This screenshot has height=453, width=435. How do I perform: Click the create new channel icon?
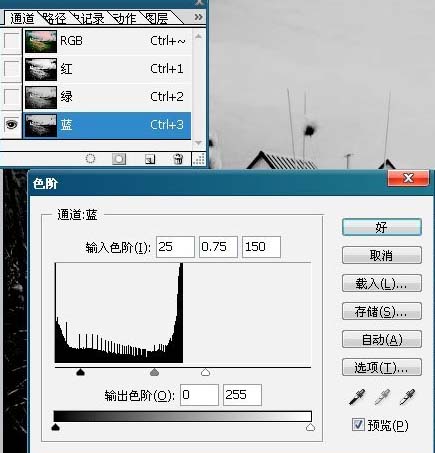150,159
